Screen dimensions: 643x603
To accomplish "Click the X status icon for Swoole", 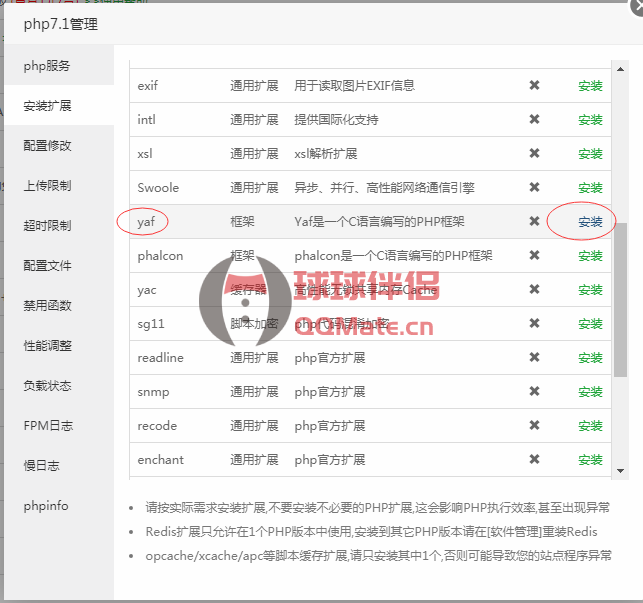I will coord(534,188).
